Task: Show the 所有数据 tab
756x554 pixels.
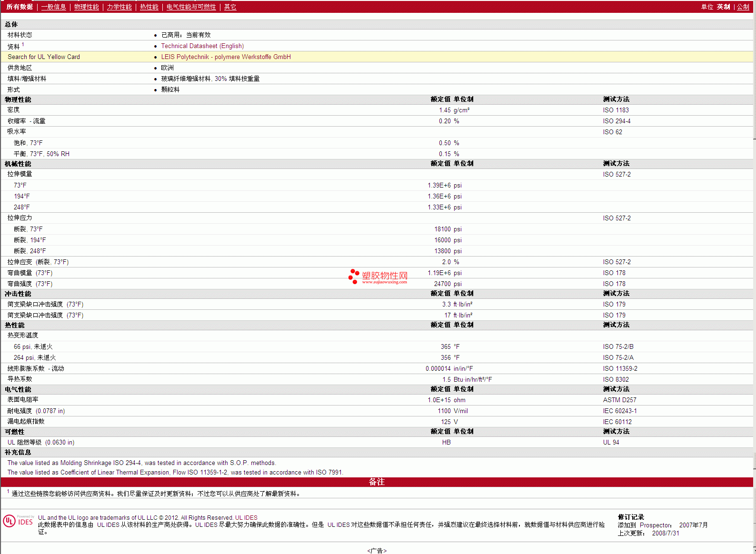Action: [x=20, y=7]
